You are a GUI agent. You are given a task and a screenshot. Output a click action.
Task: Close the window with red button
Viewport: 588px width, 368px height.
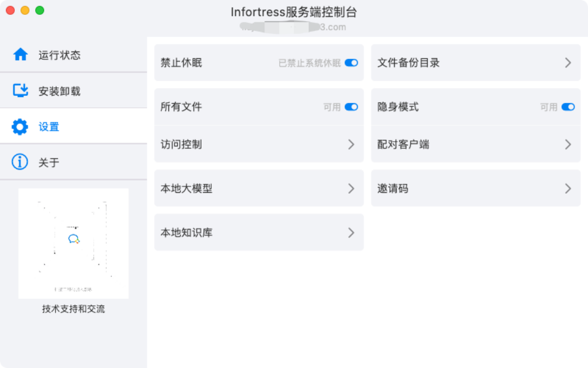(11, 11)
